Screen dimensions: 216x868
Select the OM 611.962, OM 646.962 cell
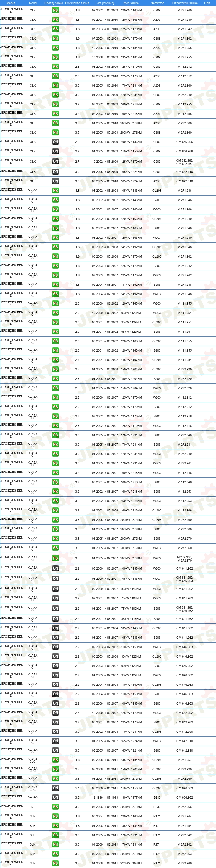coord(185,609)
